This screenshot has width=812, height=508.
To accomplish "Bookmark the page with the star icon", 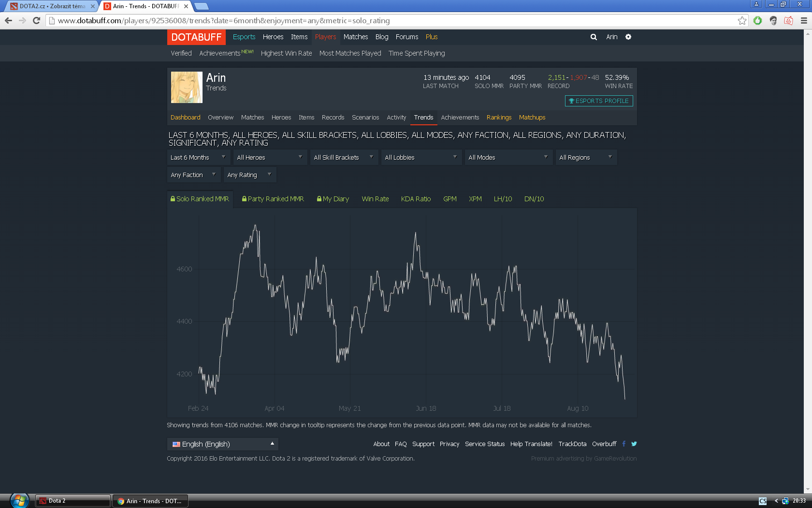I will 742,20.
